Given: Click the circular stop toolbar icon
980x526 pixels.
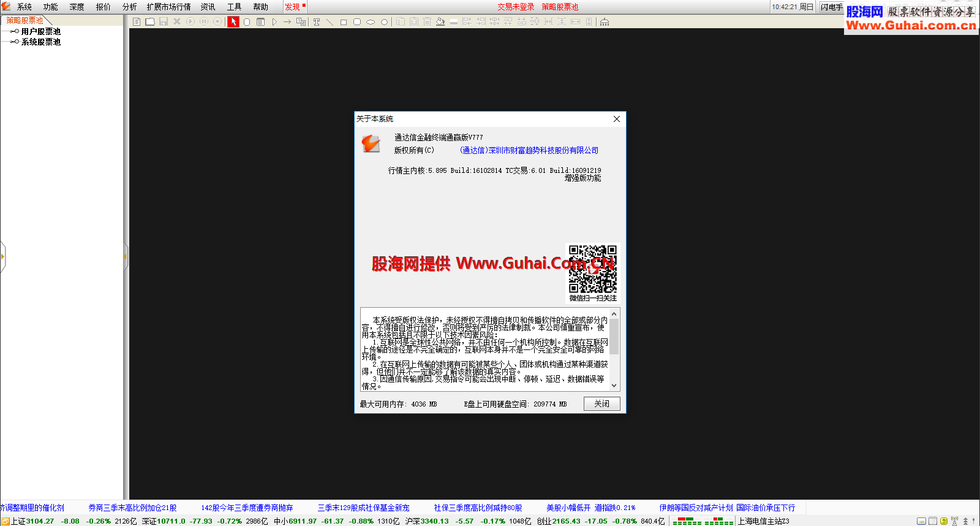Looking at the screenshot, I should (217, 21).
